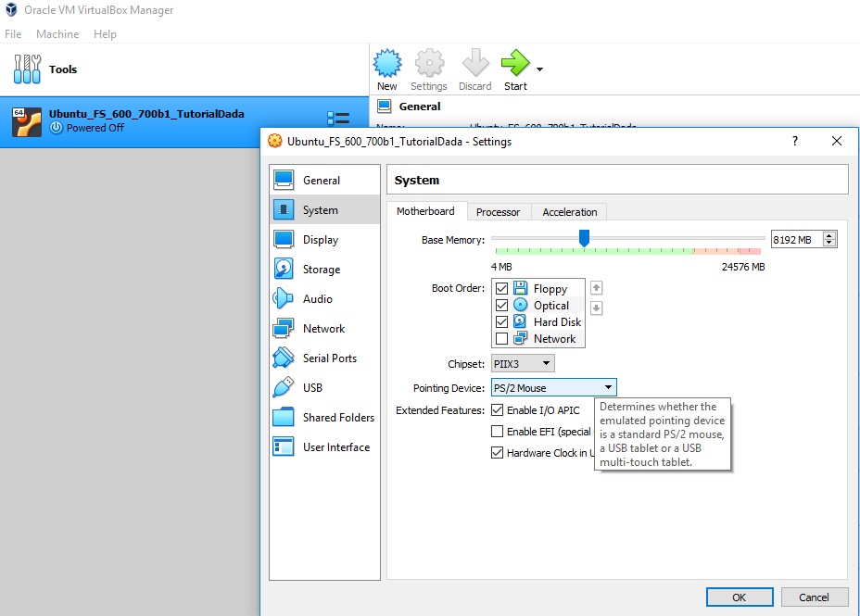Uncheck Floppy in the boot order
The height and width of the screenshot is (616, 860).
pyautogui.click(x=501, y=289)
